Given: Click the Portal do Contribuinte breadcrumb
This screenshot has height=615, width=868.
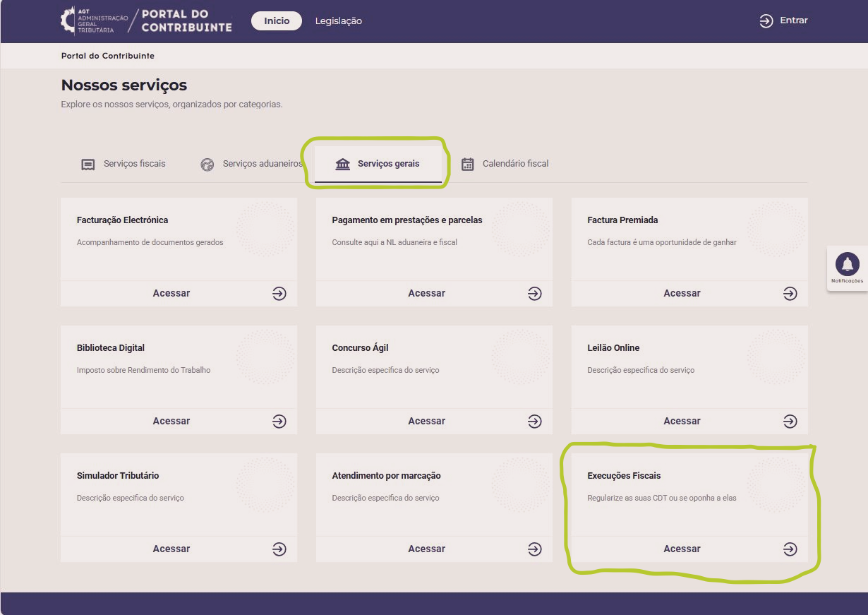Looking at the screenshot, I should tap(107, 56).
